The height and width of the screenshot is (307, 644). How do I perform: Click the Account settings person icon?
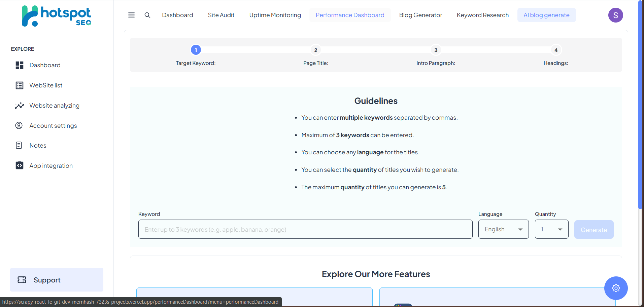tap(19, 125)
